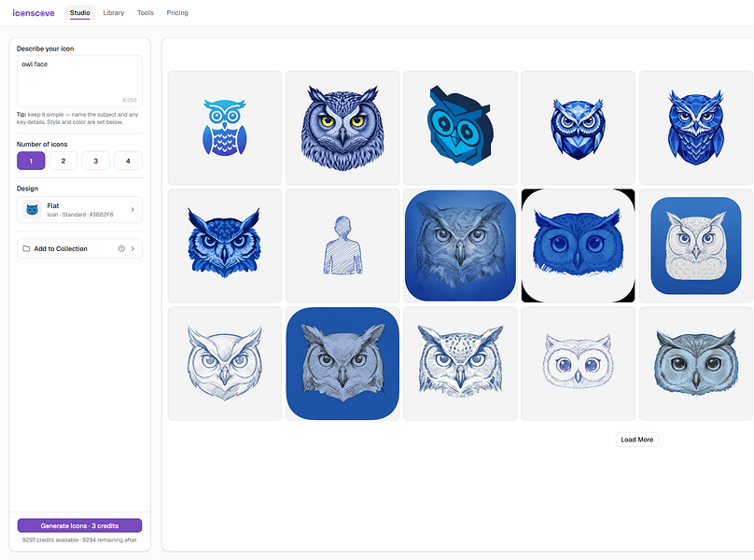Image resolution: width=754 pixels, height=560 pixels.
Task: Click the 'Describe your icon' label
Action: 45,49
